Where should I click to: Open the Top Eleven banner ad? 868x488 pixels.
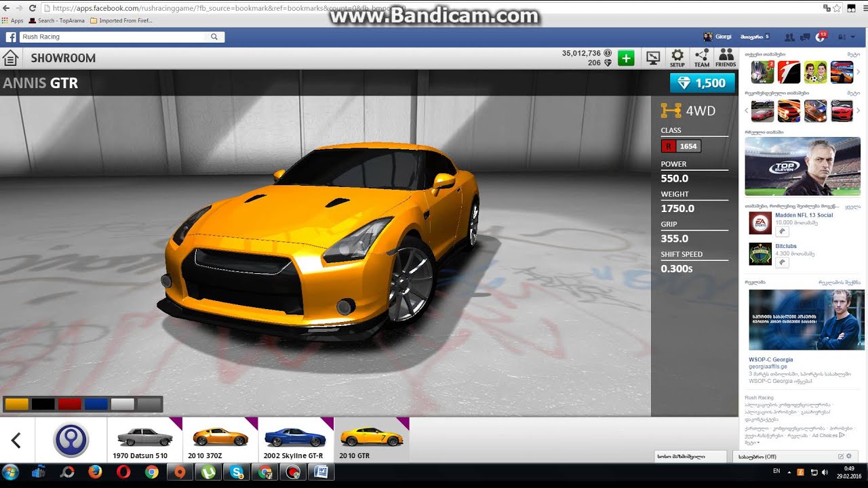point(802,166)
